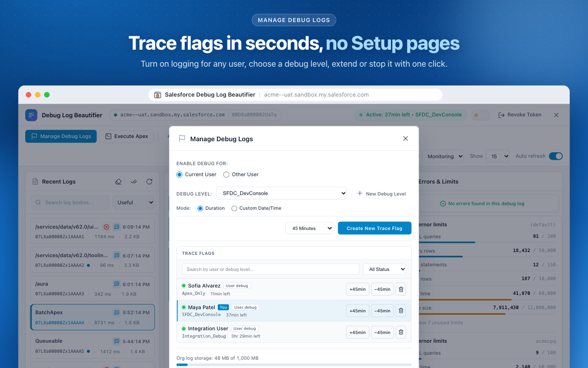The width and height of the screenshot is (588, 368).
Task: Open the Monitoring dropdown
Action: click(443, 156)
